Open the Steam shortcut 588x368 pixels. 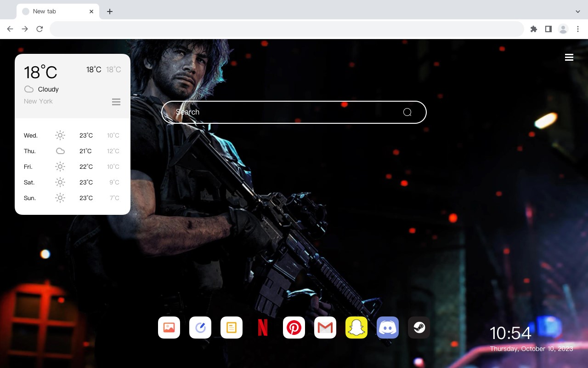(x=419, y=328)
